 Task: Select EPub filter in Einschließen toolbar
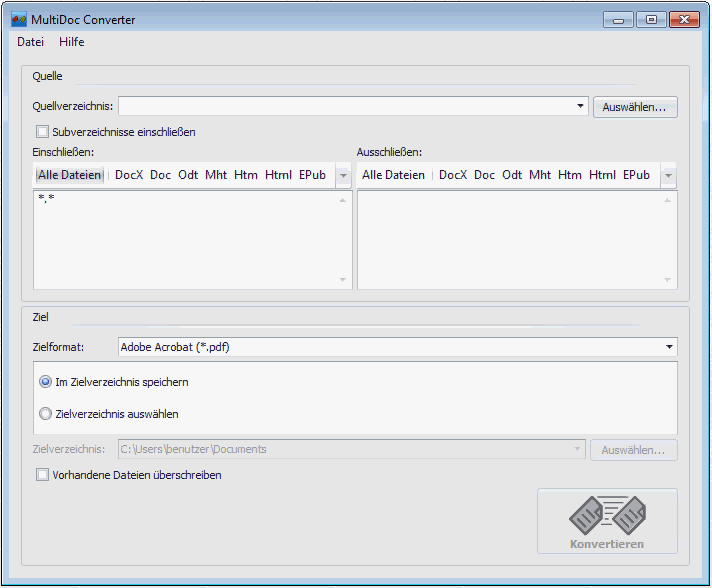(312, 175)
